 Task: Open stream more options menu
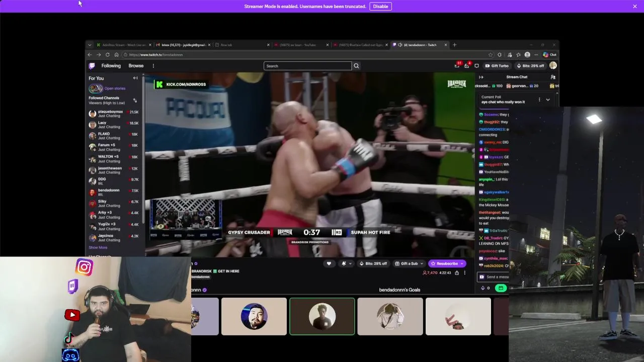[464, 273]
